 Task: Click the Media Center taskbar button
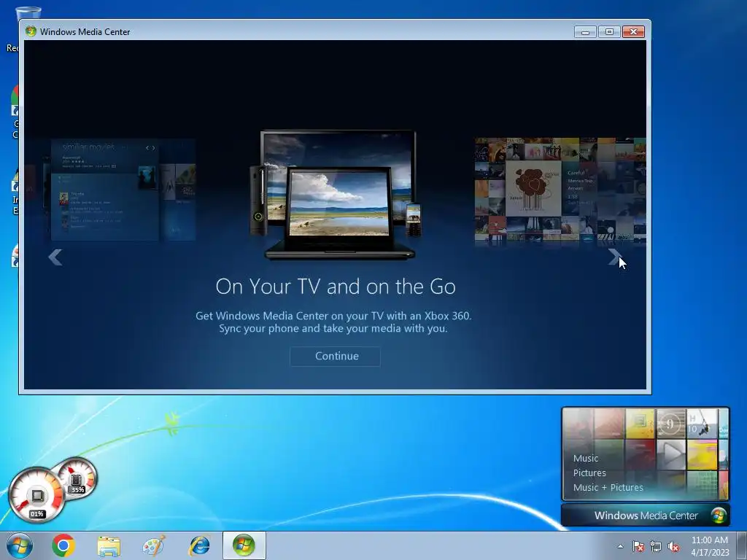tap(244, 545)
